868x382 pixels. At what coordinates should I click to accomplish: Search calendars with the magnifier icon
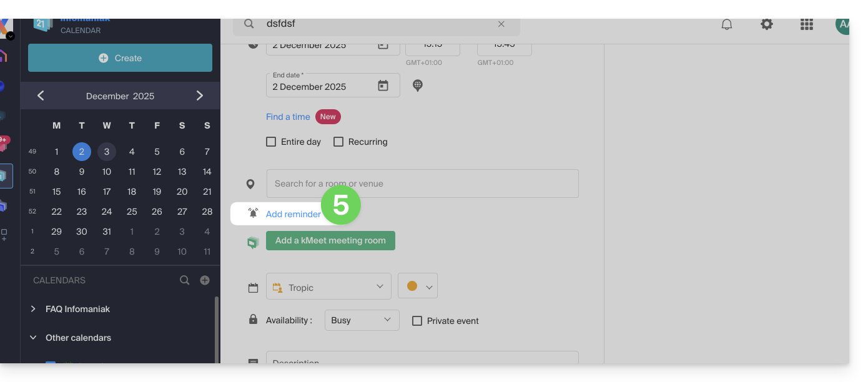click(184, 280)
